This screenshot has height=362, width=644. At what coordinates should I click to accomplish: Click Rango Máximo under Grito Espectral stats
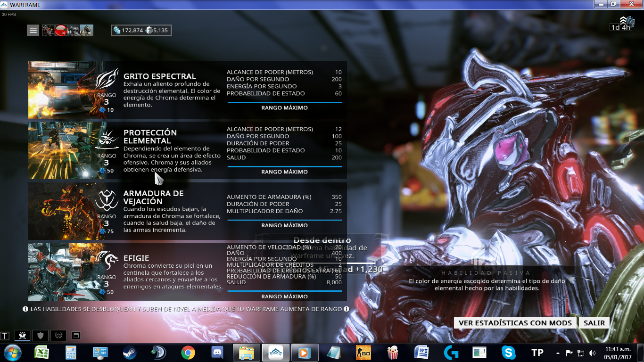284,108
